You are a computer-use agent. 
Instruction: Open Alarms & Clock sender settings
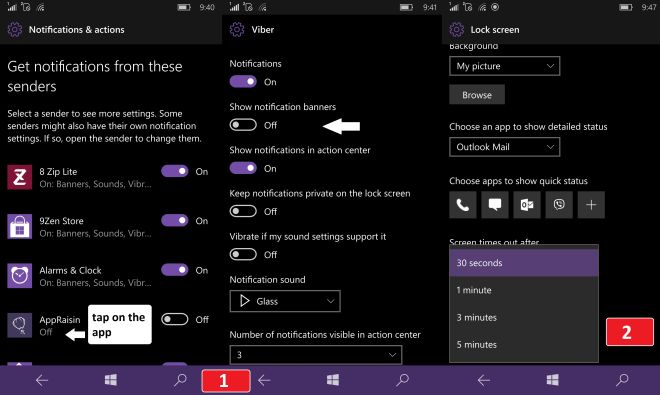click(96, 276)
